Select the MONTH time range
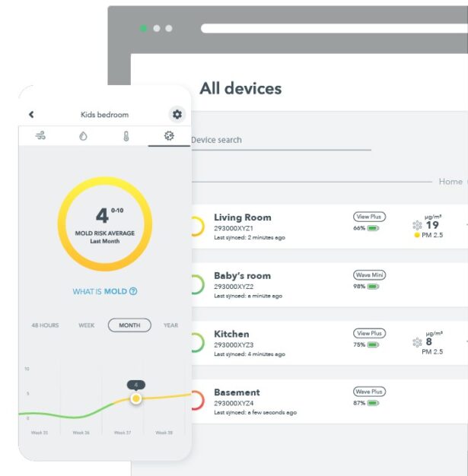Viewport: 468px width, 476px height. coord(129,325)
